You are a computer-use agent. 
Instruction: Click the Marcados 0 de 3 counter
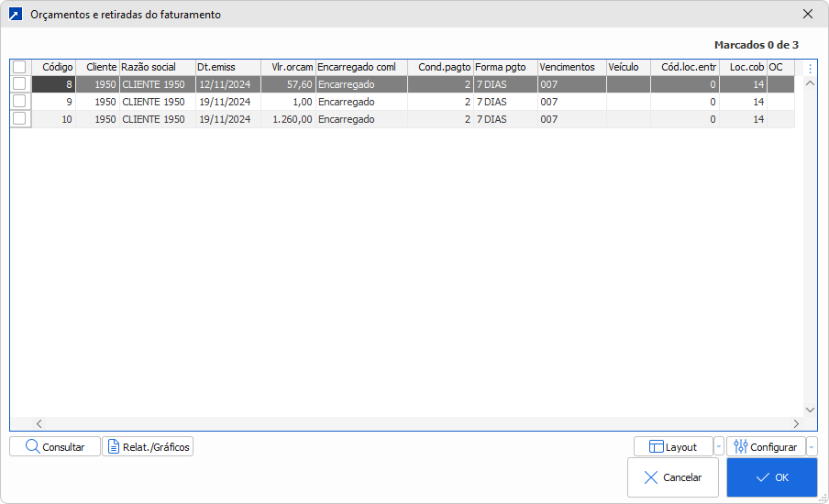pyautogui.click(x=756, y=45)
